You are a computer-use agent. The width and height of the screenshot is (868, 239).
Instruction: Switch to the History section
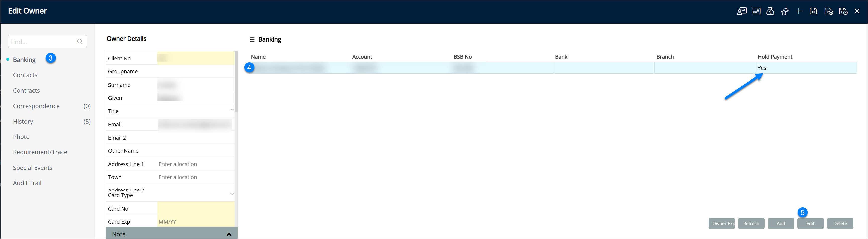coord(23,121)
